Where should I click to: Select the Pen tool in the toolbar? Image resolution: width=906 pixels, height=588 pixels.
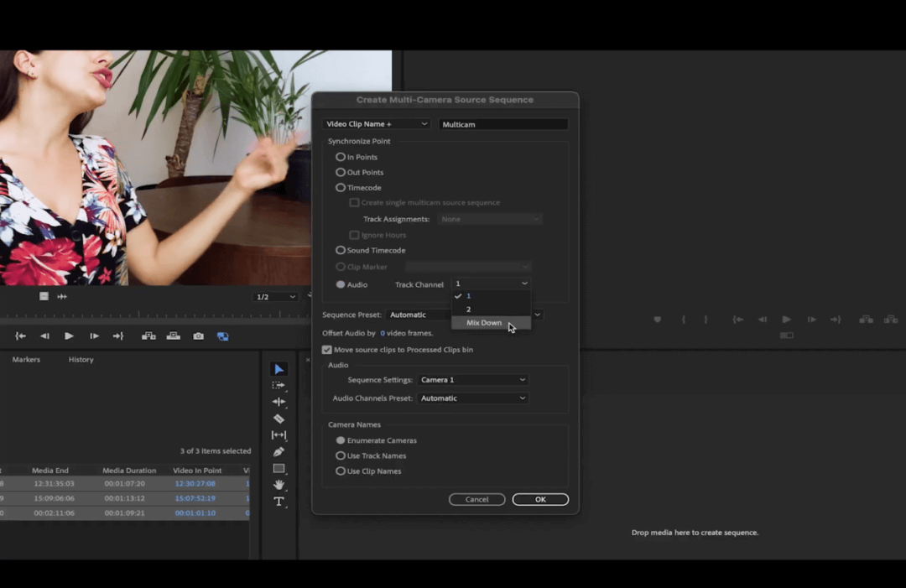(279, 451)
